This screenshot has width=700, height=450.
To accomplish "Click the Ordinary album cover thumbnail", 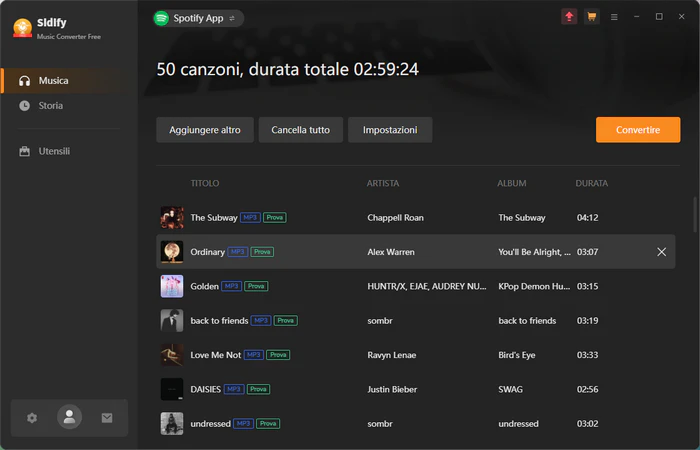I will pyautogui.click(x=172, y=252).
